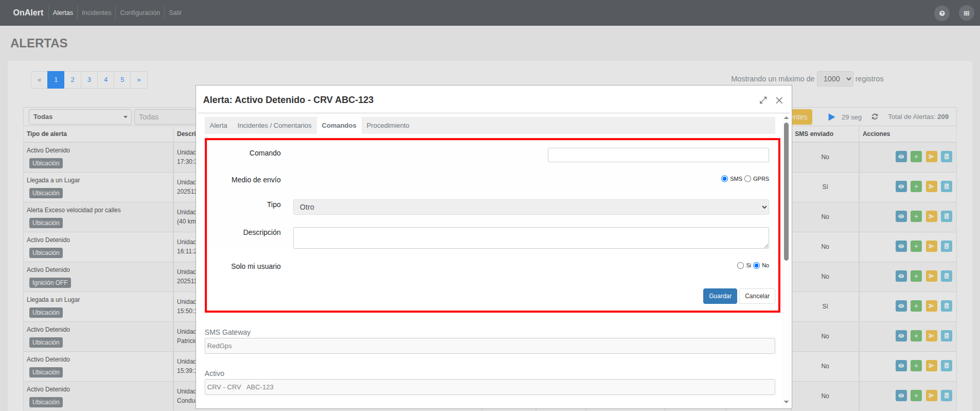The image size is (980, 411).
Task: Select the Comandos tab
Action: point(339,126)
